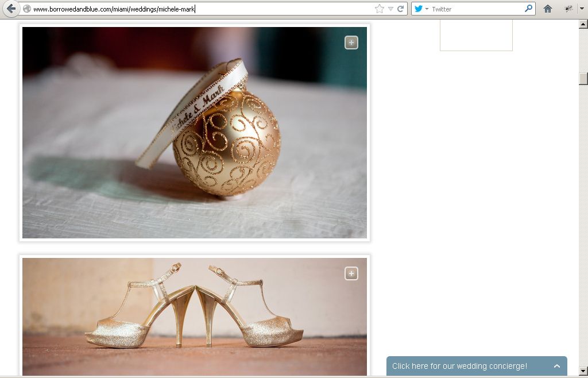
Task: Open the search engine selector dropdown arrow
Action: tap(427, 9)
